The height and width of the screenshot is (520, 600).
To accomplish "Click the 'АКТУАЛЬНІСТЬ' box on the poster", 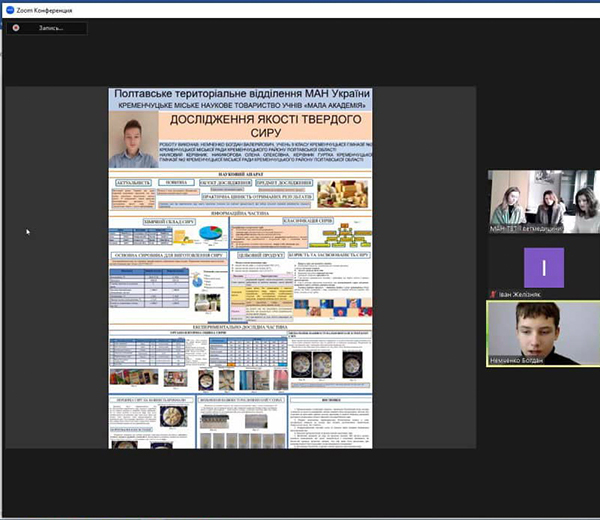I will tap(134, 183).
